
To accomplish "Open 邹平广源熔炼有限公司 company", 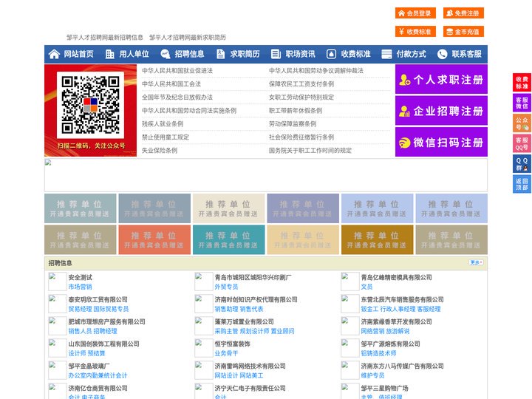I will coord(390,344).
